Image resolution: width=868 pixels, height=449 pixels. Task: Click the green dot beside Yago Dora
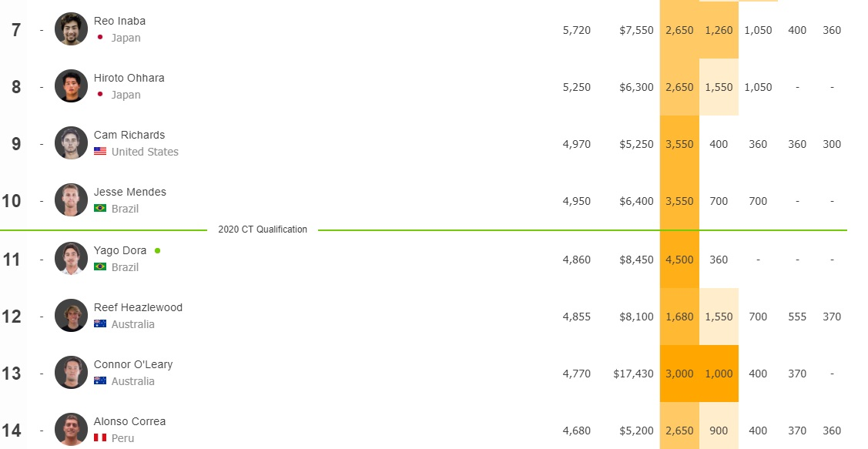pos(158,251)
